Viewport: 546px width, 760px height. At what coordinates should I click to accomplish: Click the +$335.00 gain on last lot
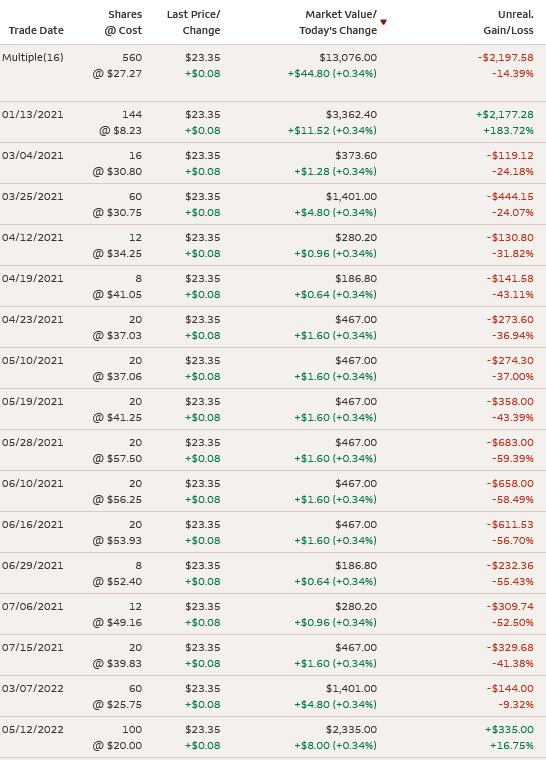click(509, 729)
